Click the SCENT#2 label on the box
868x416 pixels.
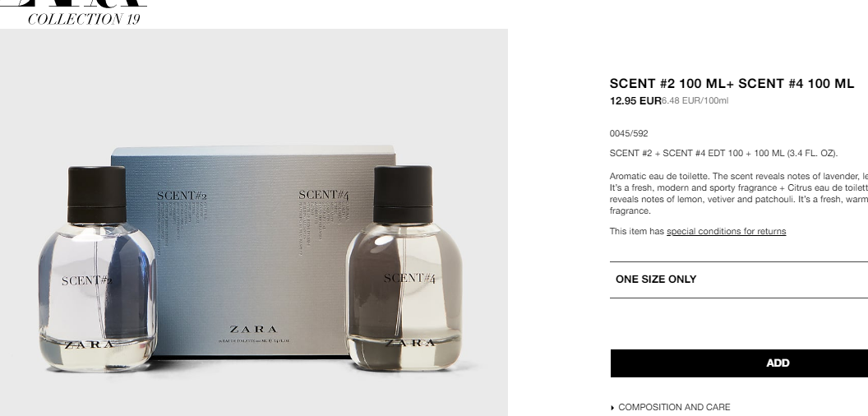pyautogui.click(x=182, y=196)
